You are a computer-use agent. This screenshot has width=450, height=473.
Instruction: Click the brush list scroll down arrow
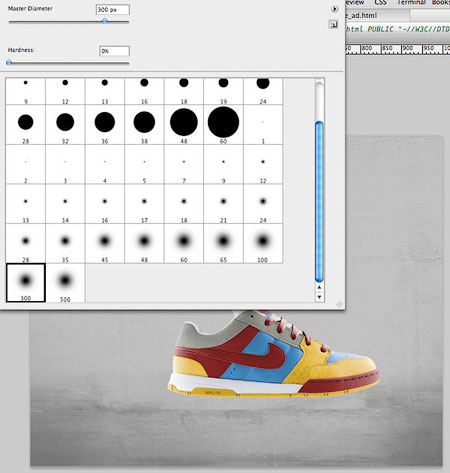319,297
